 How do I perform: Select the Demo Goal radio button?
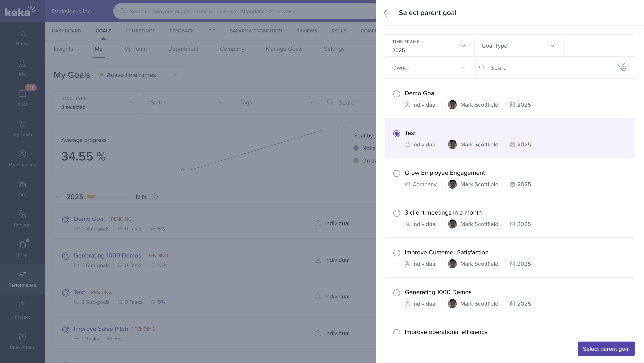coord(396,94)
